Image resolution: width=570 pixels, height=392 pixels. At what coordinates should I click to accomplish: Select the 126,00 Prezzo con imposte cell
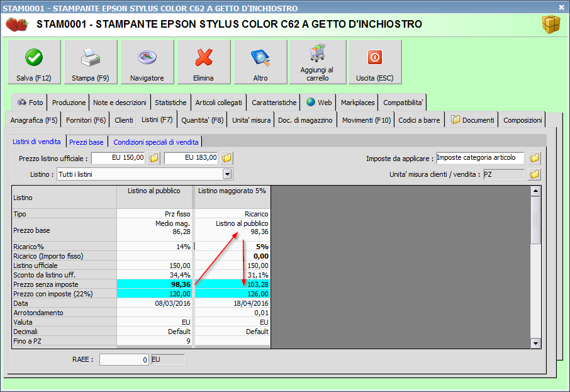(232, 294)
